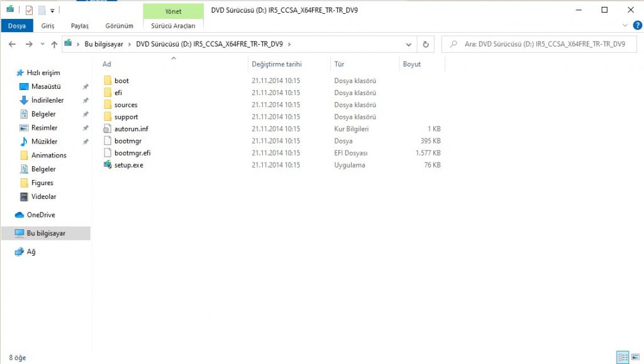The height and width of the screenshot is (364, 644).
Task: Switch to the Görünüm tab
Action: [x=119, y=26]
